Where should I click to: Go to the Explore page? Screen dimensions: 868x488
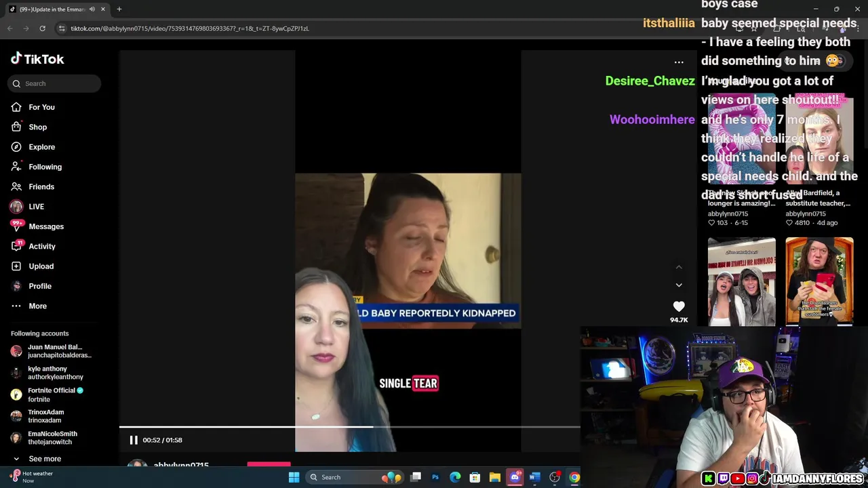41,147
